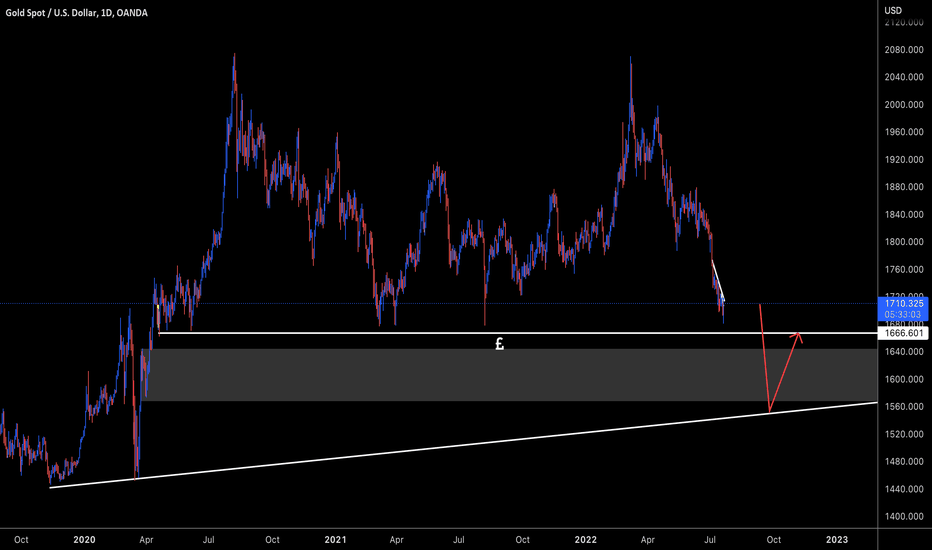Click the 1710.325 current price label
The image size is (932, 550).
coord(903,303)
